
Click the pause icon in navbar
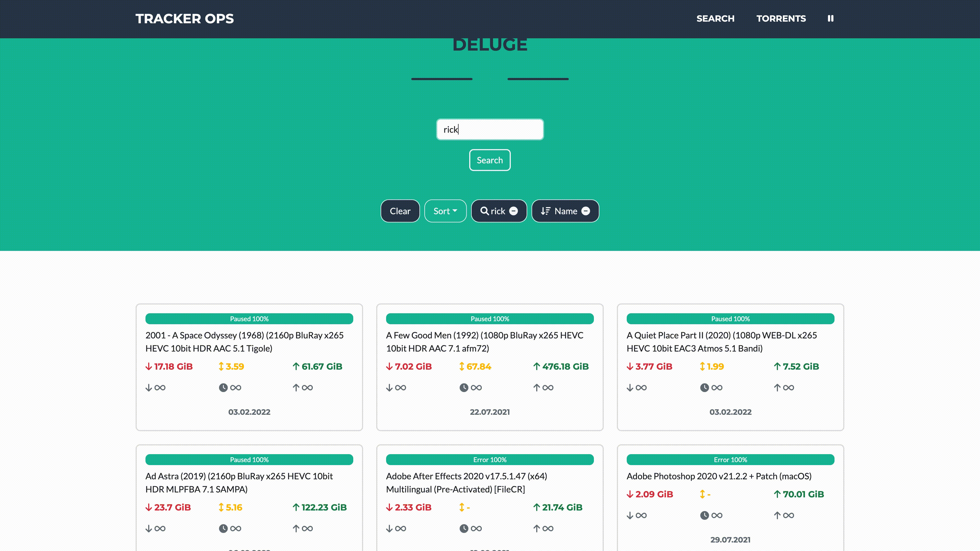pyautogui.click(x=830, y=18)
